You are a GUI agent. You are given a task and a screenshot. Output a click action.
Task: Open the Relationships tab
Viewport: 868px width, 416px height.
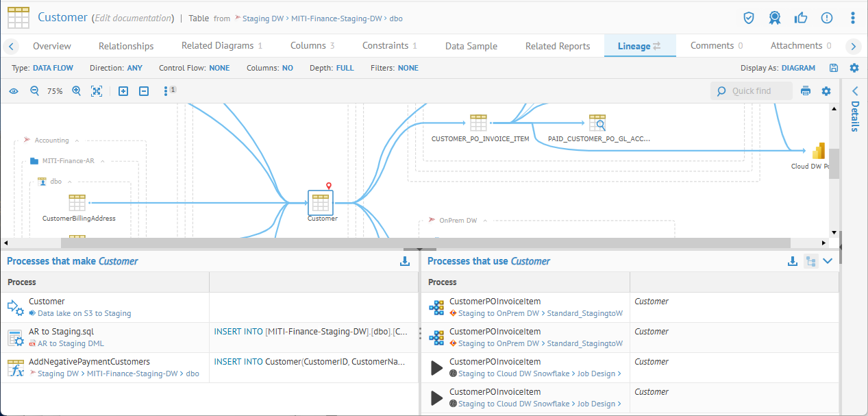coord(126,46)
